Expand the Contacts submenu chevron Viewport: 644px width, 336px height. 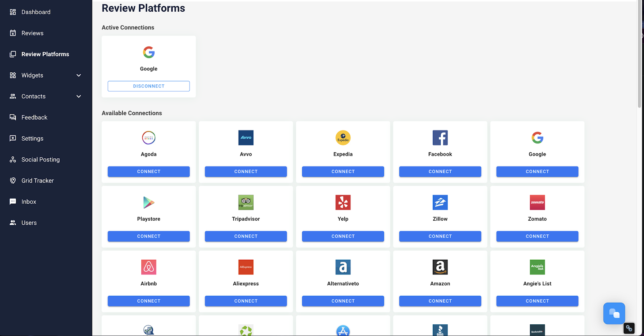[x=79, y=96]
